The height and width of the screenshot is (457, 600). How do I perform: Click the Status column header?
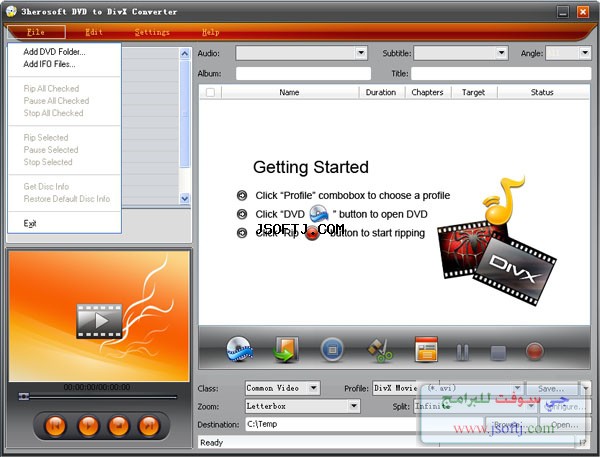coord(543,92)
